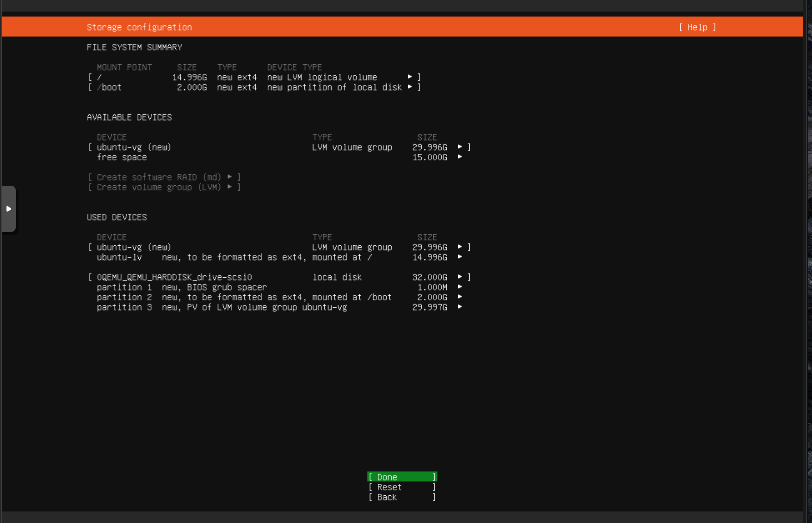Click the arrow beside Available ubuntu-vg 29.996G
This screenshot has width=812, height=523.
click(460, 147)
